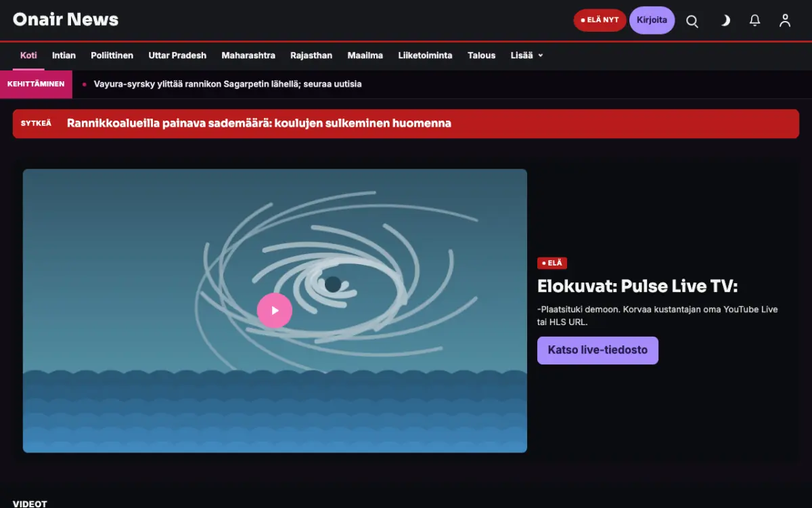
Task: Click the ELÄ NYT live button
Action: coord(600,20)
